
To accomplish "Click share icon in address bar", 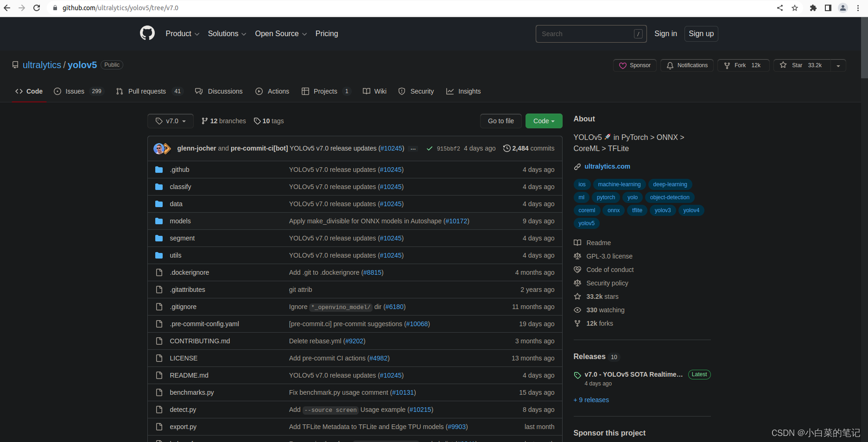I will (x=780, y=8).
